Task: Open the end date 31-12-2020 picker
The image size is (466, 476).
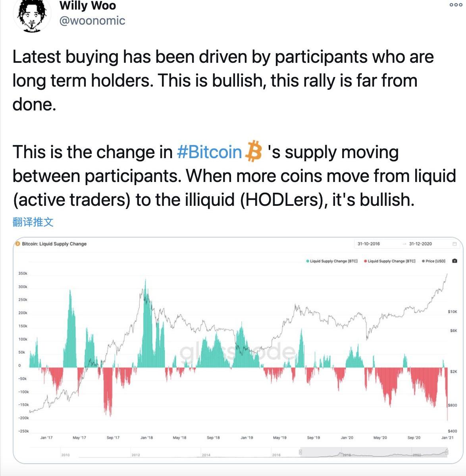Action: pos(420,244)
